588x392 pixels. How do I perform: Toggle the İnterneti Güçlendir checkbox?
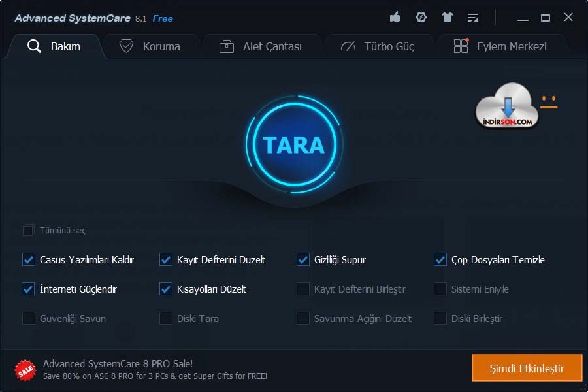(x=29, y=289)
